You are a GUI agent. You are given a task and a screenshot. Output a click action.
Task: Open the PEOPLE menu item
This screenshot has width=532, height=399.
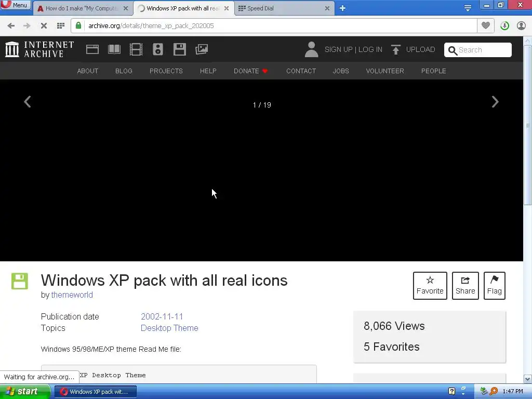point(433,71)
